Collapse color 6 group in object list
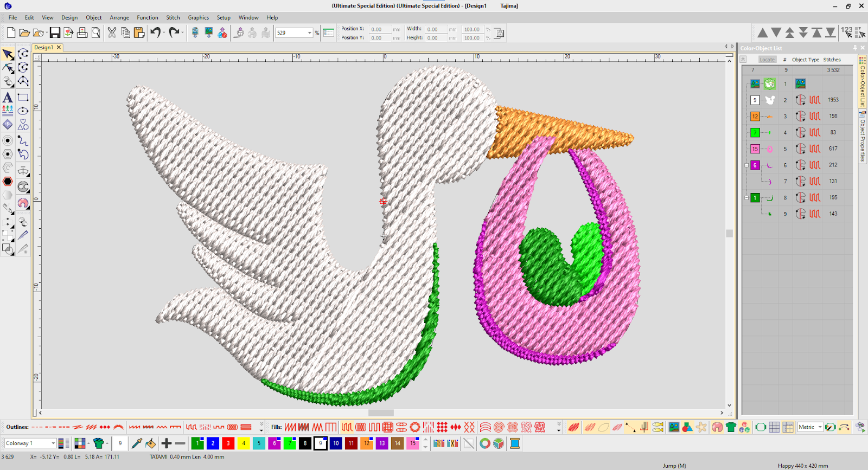 [x=746, y=165]
